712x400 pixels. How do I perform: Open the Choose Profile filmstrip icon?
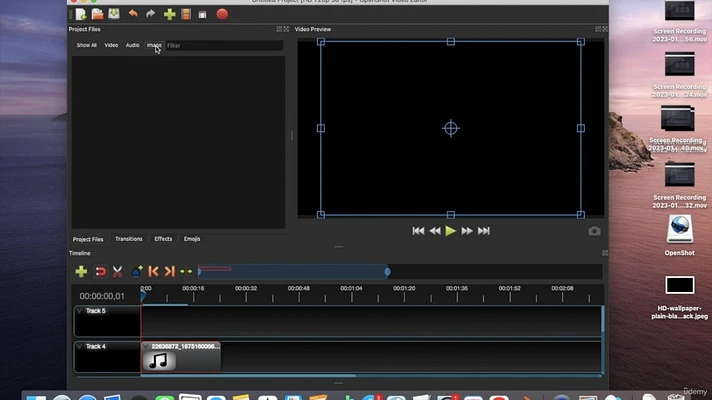[186, 14]
